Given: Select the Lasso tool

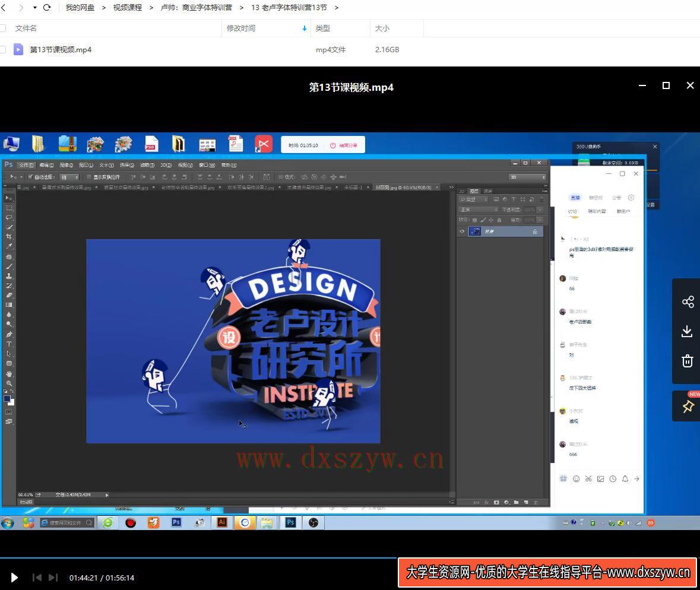Looking at the screenshot, I should [9, 217].
